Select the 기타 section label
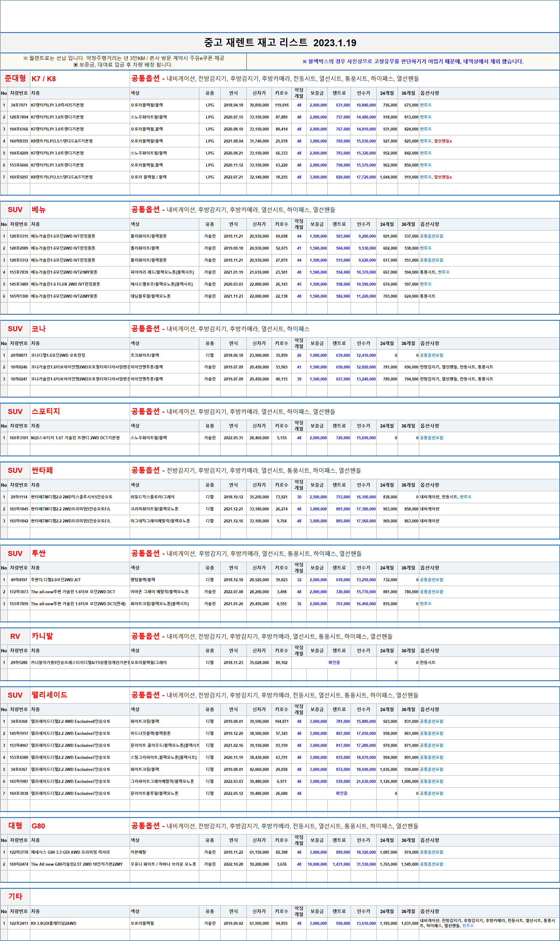 pyautogui.click(x=15, y=897)
